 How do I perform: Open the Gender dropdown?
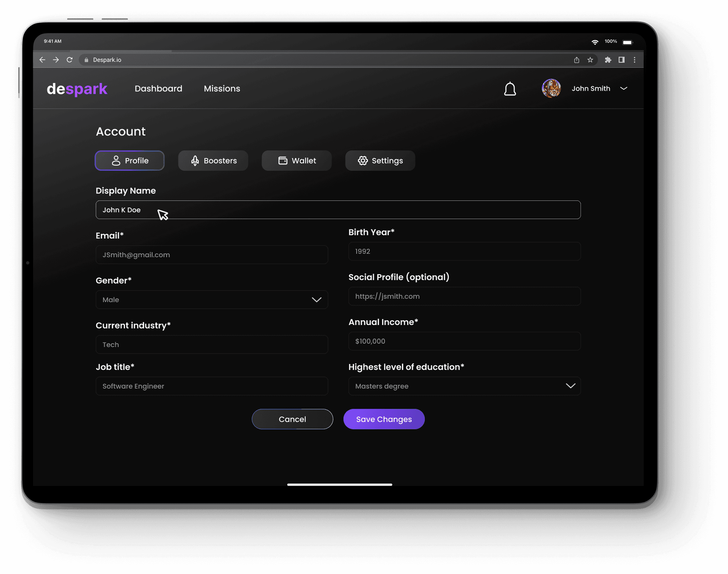212,299
